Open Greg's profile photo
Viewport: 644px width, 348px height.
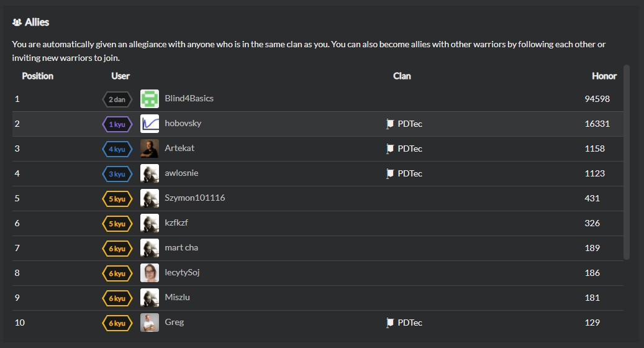(x=150, y=323)
